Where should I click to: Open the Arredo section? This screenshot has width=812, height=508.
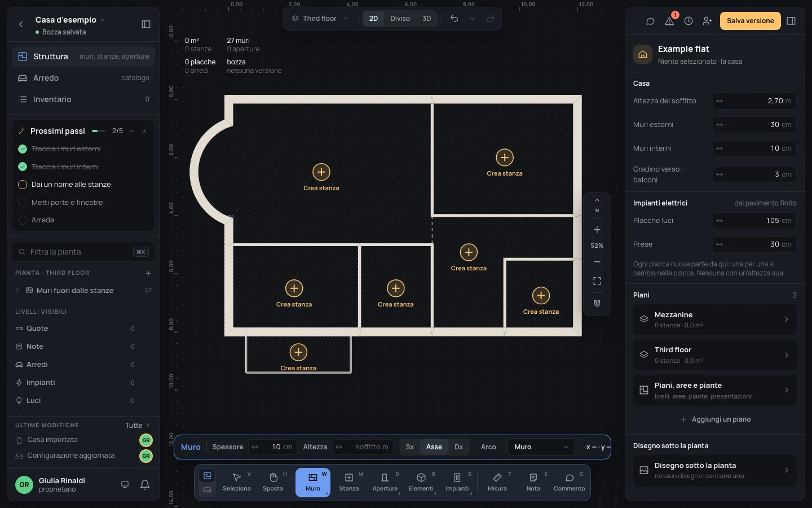pyautogui.click(x=83, y=78)
